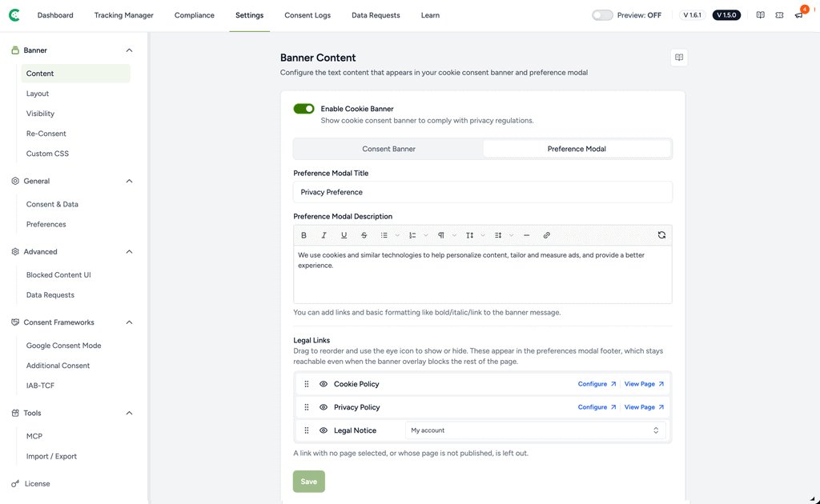Hide Legal Notice link with eye icon
This screenshot has width=820, height=504.
click(324, 430)
